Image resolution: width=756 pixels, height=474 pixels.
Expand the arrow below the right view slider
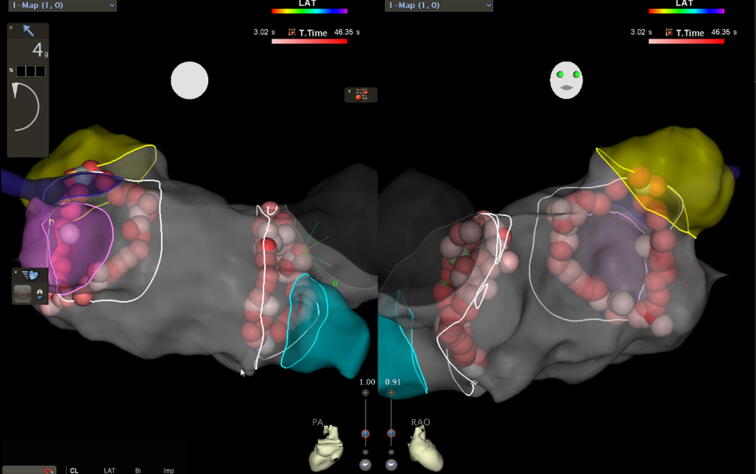(391, 464)
